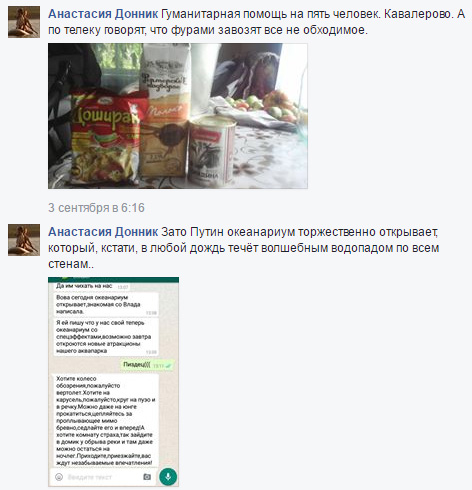Click the 3 сентября в 6:16 timestamp
Image resolution: width=472 pixels, height=490 pixels.
click(96, 208)
